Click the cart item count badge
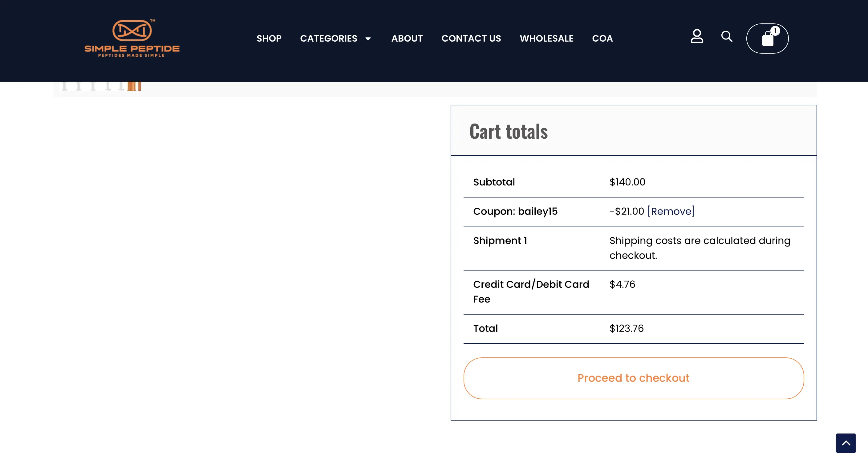 tap(775, 31)
